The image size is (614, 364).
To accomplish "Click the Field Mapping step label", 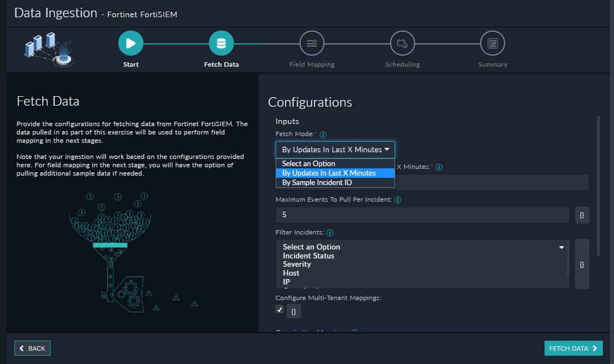I will pyautogui.click(x=312, y=64).
